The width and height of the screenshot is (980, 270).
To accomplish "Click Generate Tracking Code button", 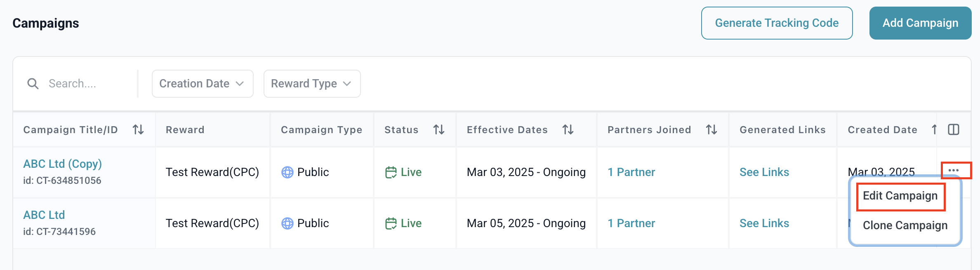I will 777,23.
